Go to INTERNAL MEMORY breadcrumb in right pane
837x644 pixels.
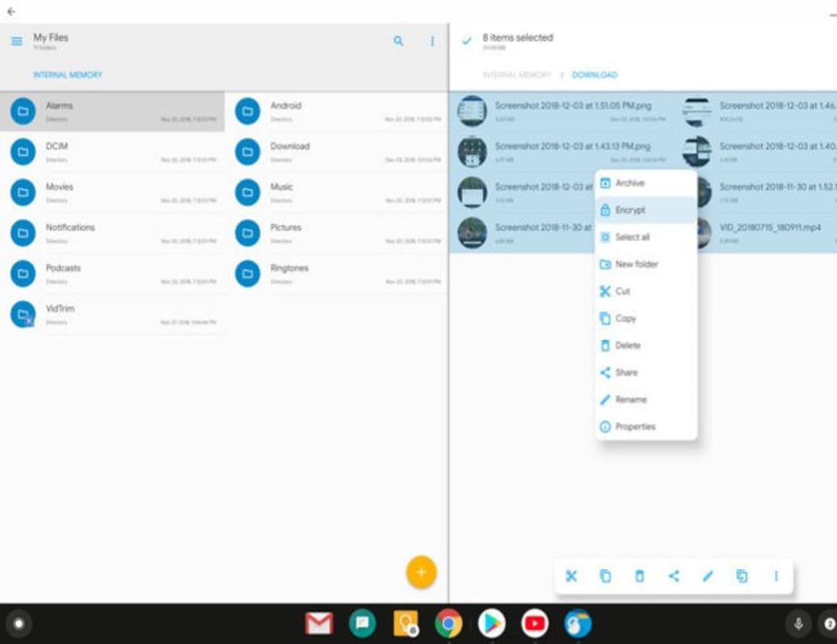[x=516, y=74]
